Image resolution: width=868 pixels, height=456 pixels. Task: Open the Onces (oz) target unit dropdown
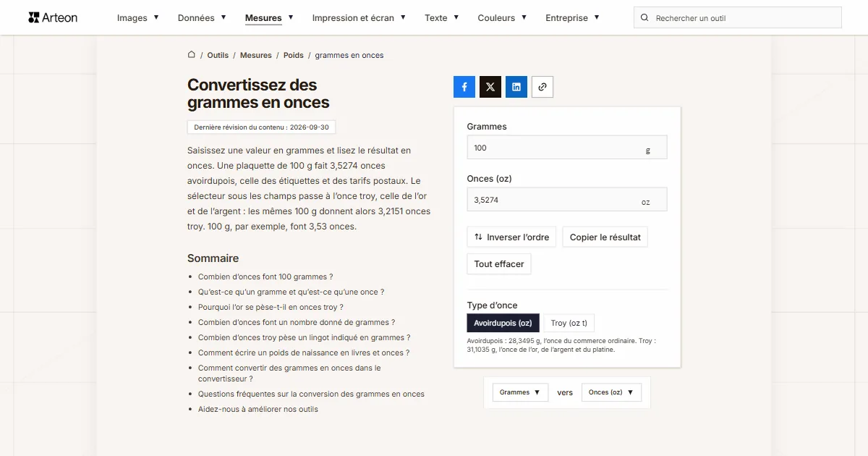(611, 392)
